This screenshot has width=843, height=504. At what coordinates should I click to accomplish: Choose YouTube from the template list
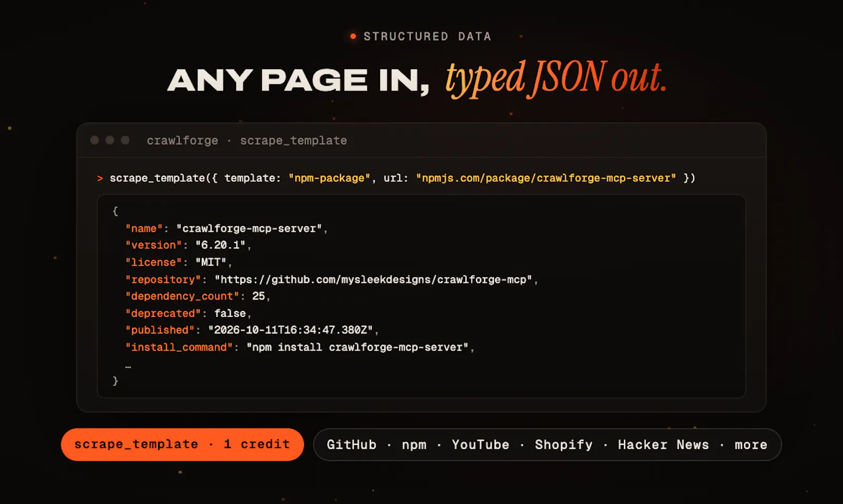click(x=481, y=445)
